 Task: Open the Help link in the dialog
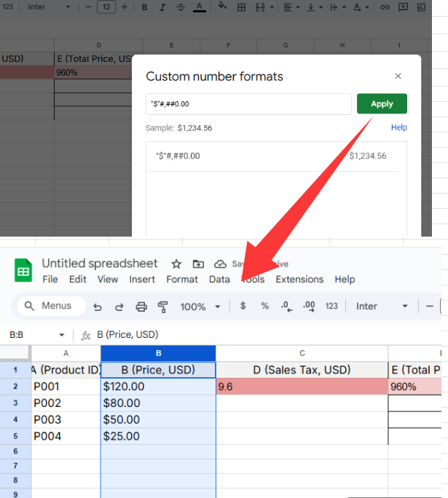tap(398, 127)
